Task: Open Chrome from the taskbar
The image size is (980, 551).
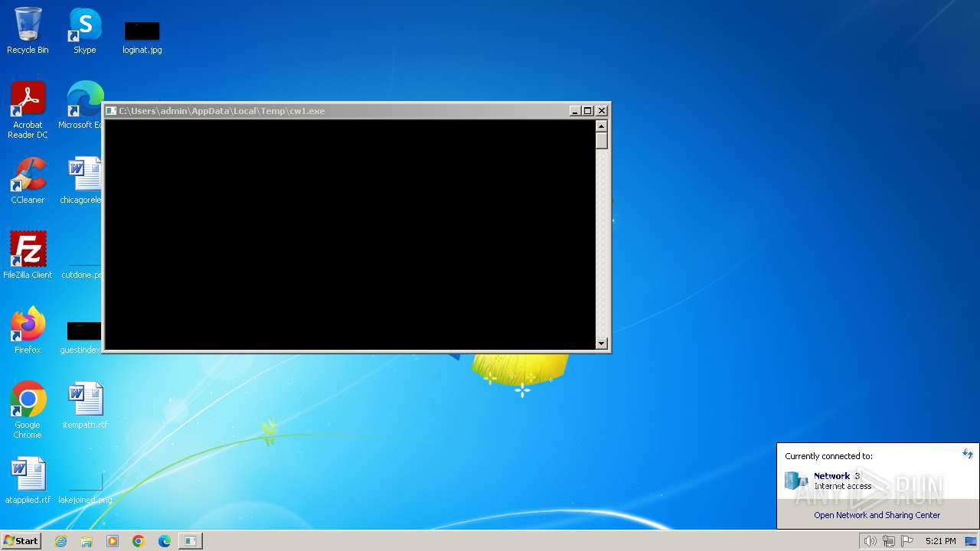Action: (x=139, y=541)
